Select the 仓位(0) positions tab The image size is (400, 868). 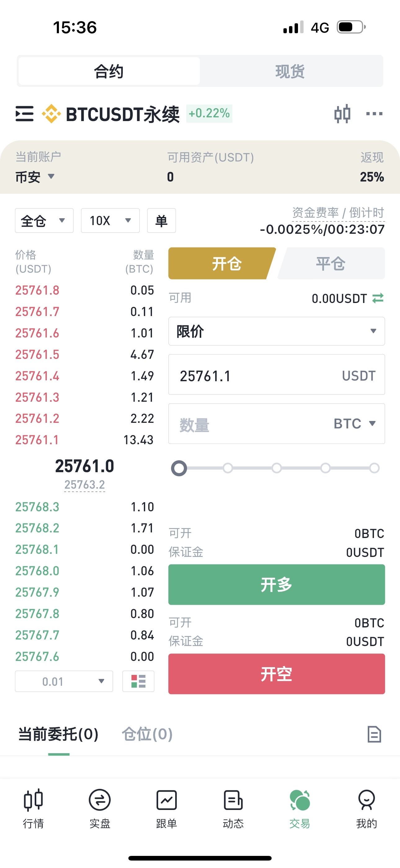[x=147, y=734]
